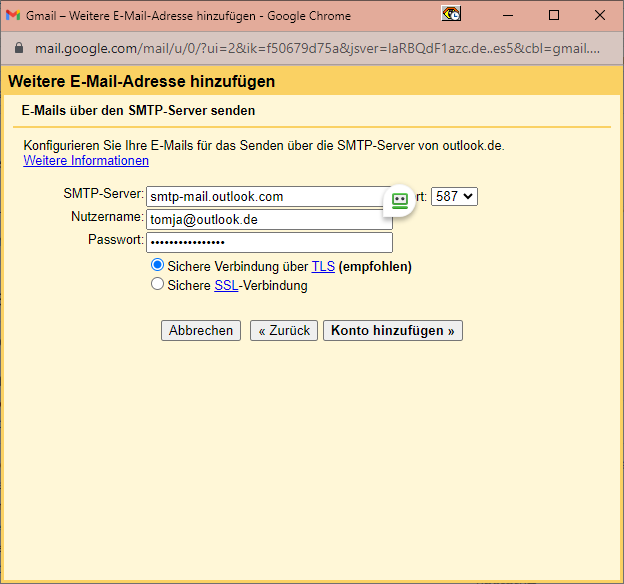624x584 pixels.
Task: Click the 'Passwort:' label
Action: (x=116, y=240)
